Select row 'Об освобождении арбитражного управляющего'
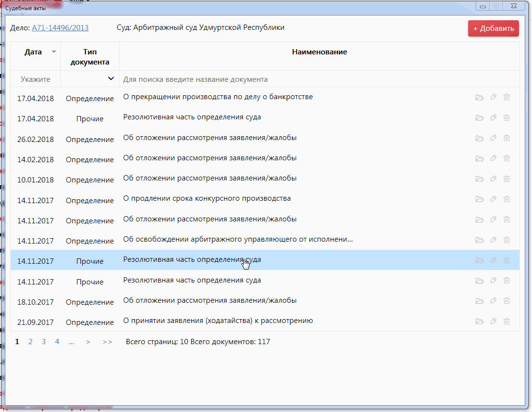This screenshot has width=532, height=412. (238, 240)
